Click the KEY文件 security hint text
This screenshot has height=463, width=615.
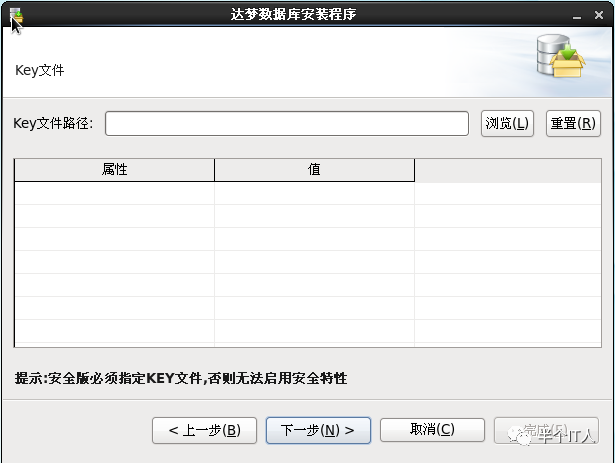181,379
